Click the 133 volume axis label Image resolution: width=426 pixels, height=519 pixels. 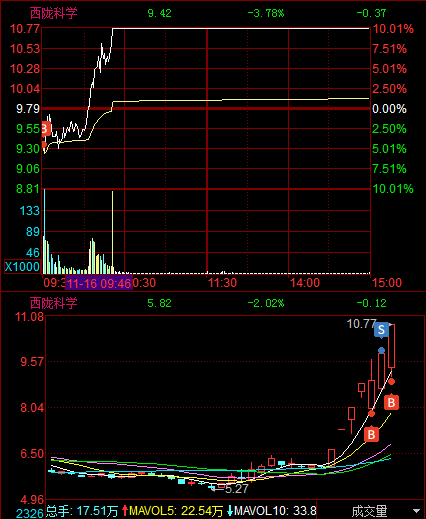30,211
